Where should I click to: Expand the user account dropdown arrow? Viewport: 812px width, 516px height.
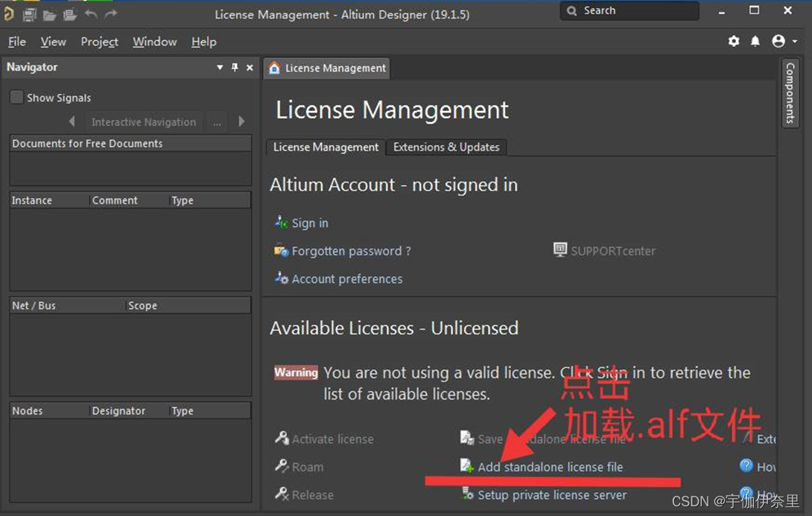[x=794, y=42]
